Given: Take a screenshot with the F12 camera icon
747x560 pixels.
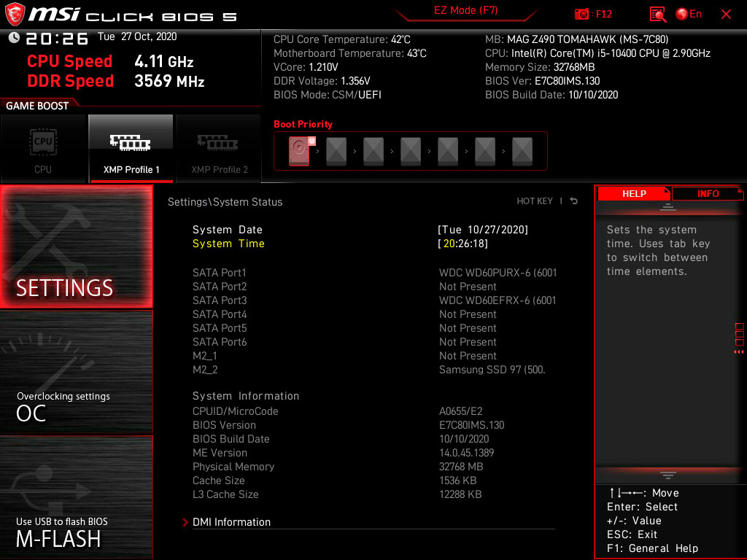Looking at the screenshot, I should [x=581, y=15].
